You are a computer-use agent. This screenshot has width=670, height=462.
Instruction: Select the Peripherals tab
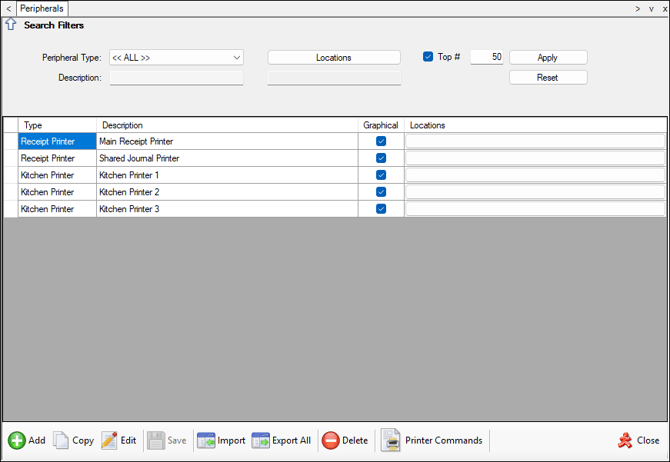41,8
